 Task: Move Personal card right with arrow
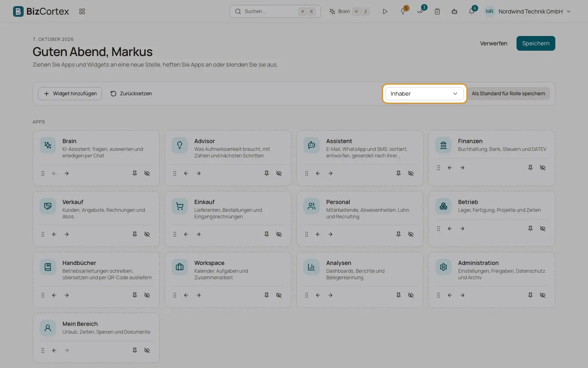point(330,234)
